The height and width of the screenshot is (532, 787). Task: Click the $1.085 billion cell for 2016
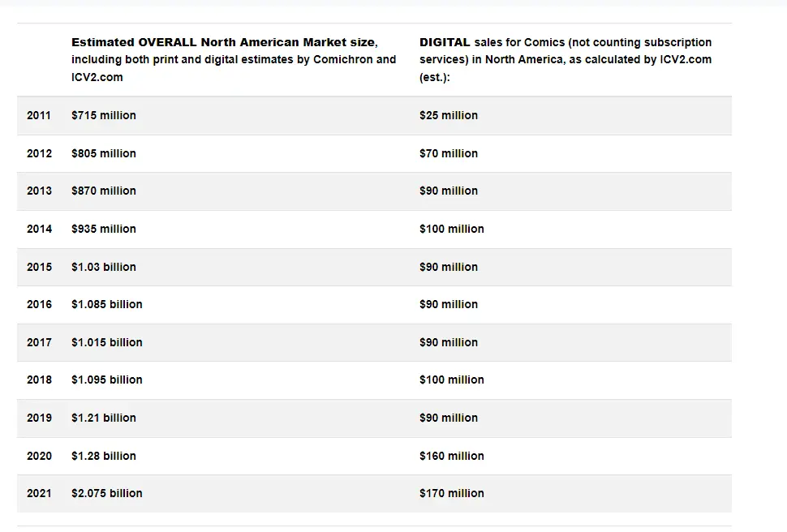coord(107,304)
